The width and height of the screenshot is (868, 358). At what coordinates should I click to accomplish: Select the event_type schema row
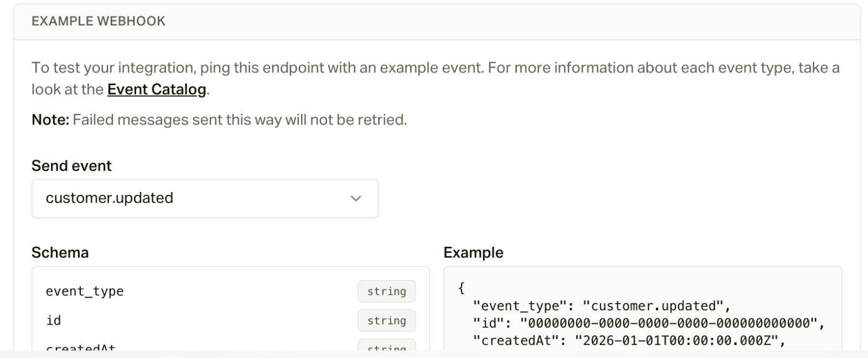pos(230,291)
